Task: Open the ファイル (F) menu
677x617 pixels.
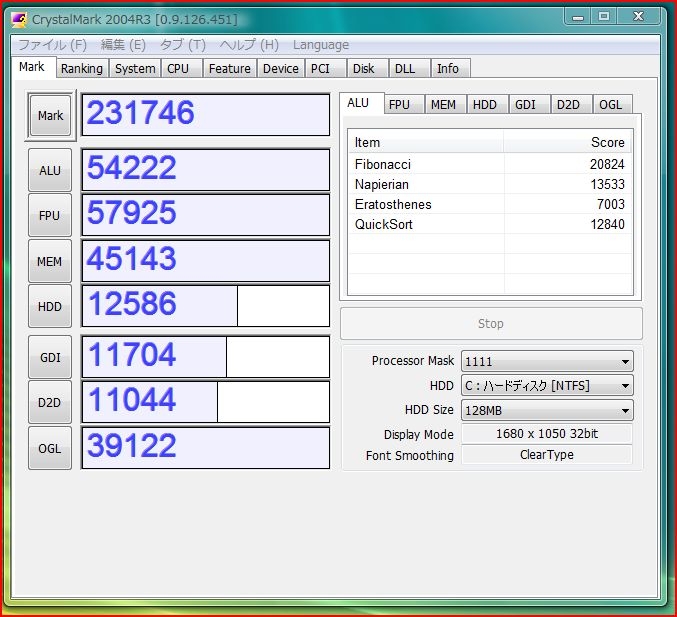Action: pos(52,45)
